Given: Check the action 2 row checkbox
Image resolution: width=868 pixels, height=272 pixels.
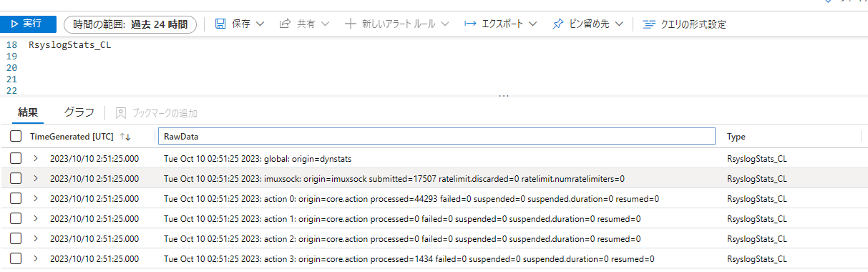Looking at the screenshot, I should pyautogui.click(x=16, y=238).
